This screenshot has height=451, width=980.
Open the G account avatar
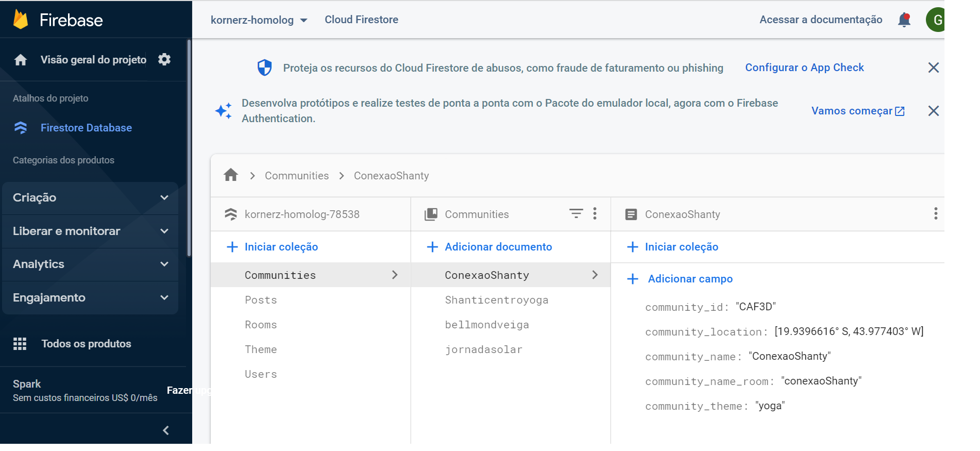tap(936, 20)
